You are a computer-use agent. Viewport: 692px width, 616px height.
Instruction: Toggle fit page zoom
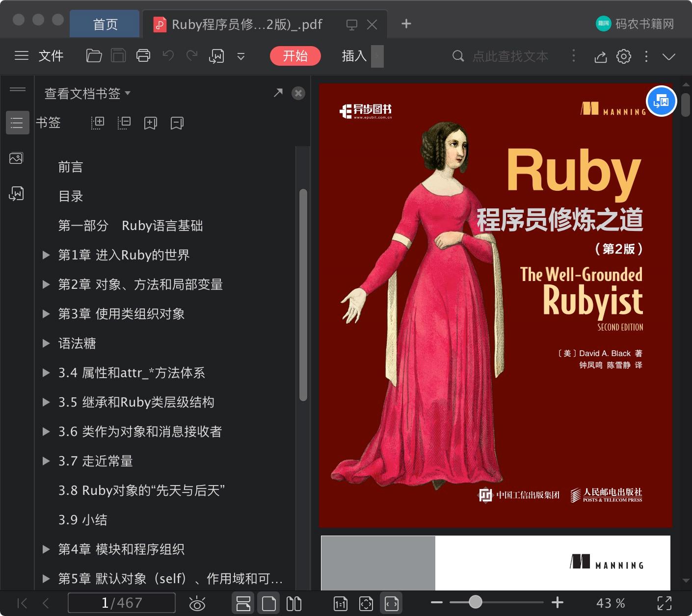point(366,604)
